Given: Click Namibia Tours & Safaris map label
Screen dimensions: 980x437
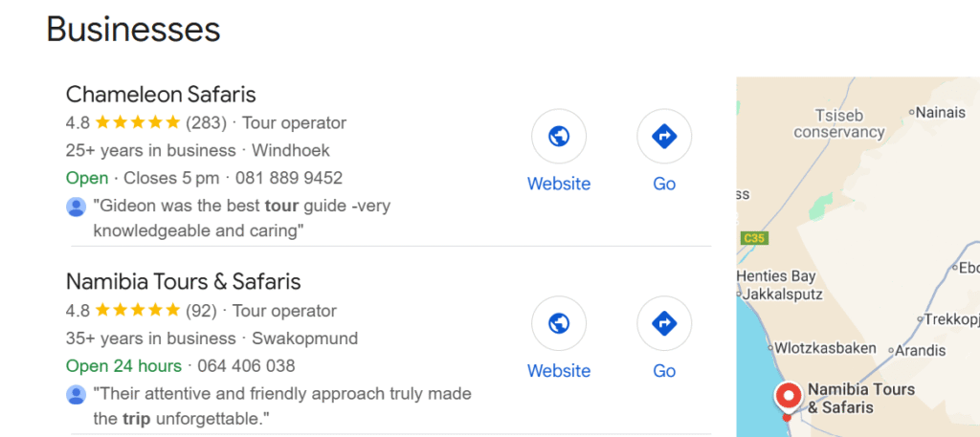Looking at the screenshot, I should 861,399.
